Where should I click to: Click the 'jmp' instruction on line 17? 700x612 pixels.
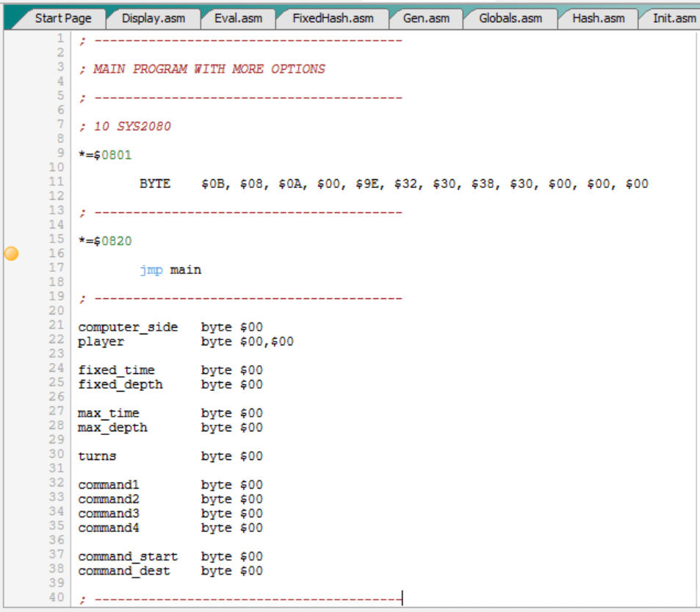[x=151, y=270]
